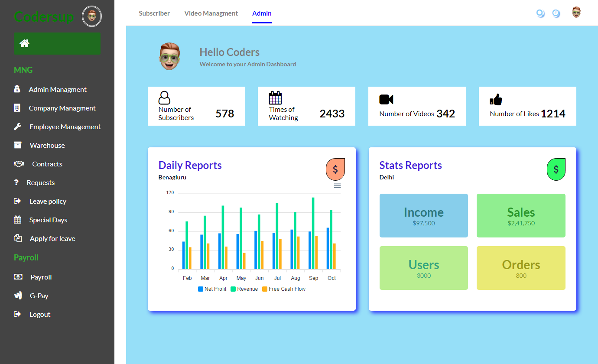Go to Employee Management page
This screenshot has height=364, width=598.
click(x=65, y=127)
